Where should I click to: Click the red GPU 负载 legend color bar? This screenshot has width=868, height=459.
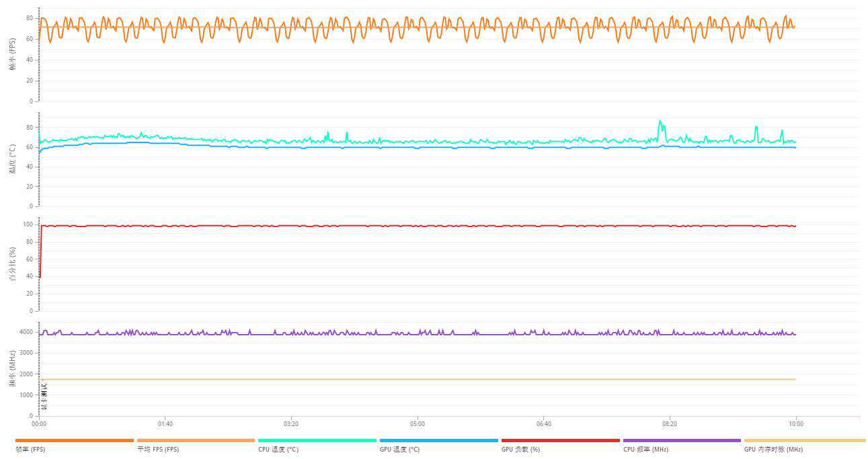coord(560,441)
